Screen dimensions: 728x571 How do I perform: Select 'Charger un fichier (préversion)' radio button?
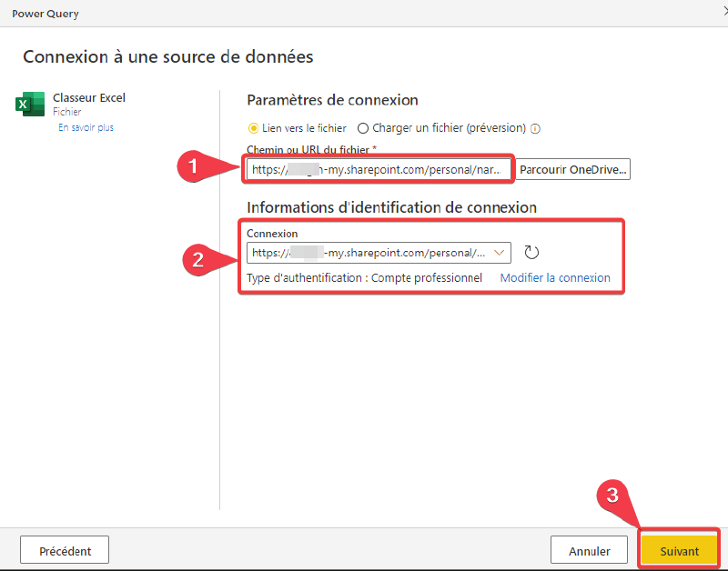pyautogui.click(x=363, y=128)
